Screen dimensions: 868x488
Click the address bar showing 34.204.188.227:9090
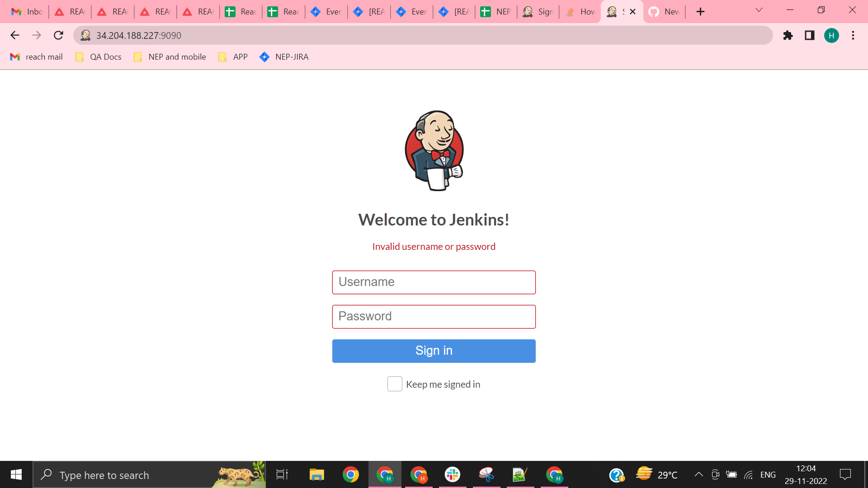pos(423,35)
